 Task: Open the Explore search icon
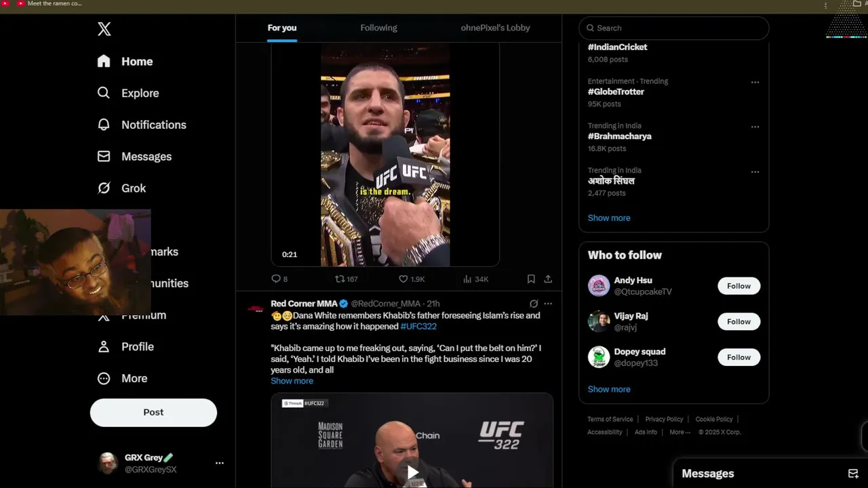(104, 93)
